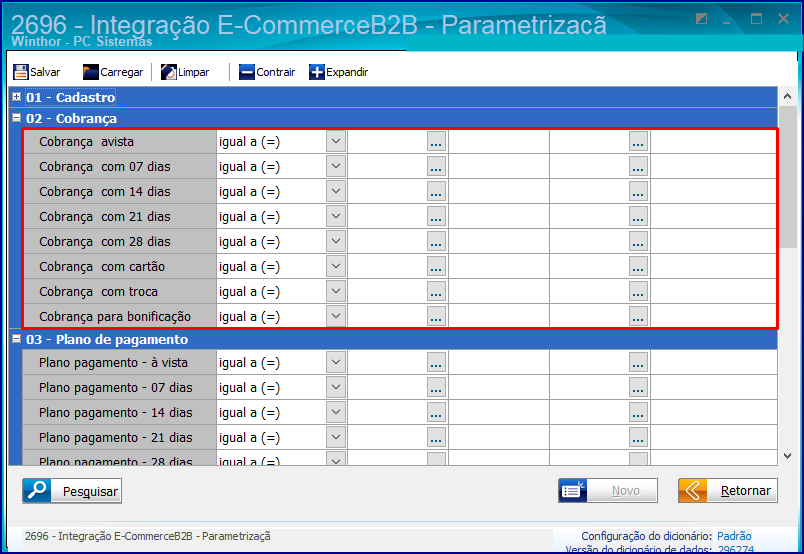Click the Retornar button

(728, 490)
